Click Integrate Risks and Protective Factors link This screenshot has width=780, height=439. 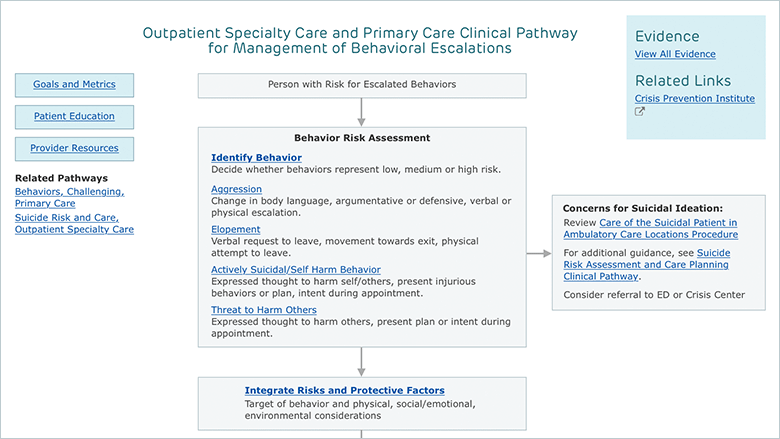[x=344, y=390]
